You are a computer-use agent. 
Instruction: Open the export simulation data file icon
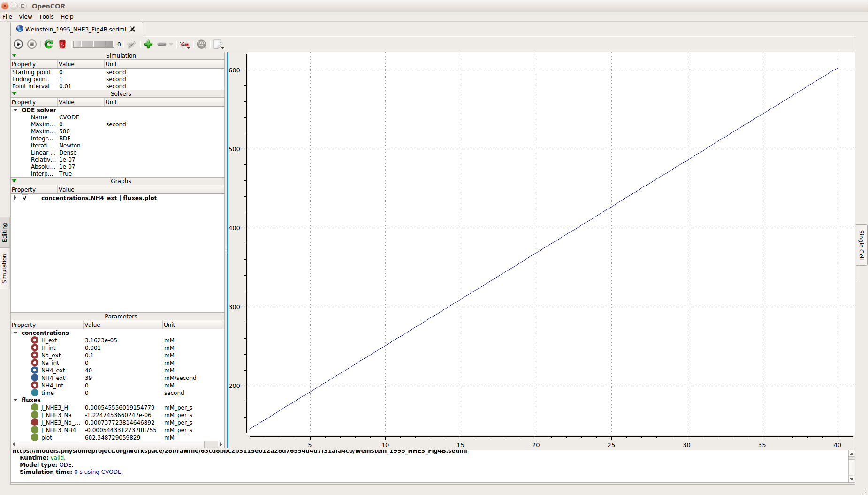(x=218, y=44)
